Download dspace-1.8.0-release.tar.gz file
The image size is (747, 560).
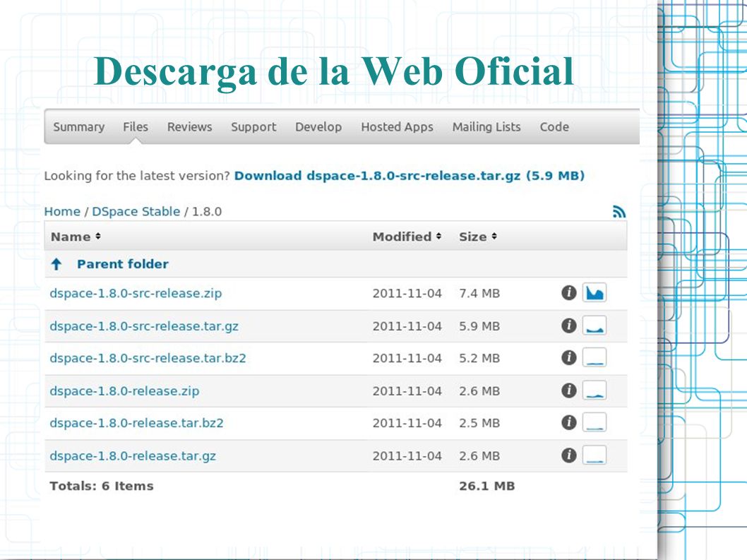pos(133,455)
